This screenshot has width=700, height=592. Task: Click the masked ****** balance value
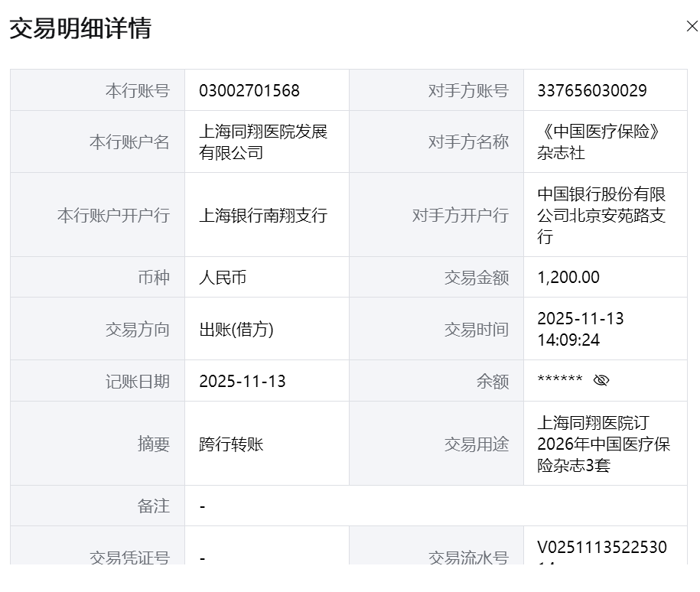tap(560, 381)
